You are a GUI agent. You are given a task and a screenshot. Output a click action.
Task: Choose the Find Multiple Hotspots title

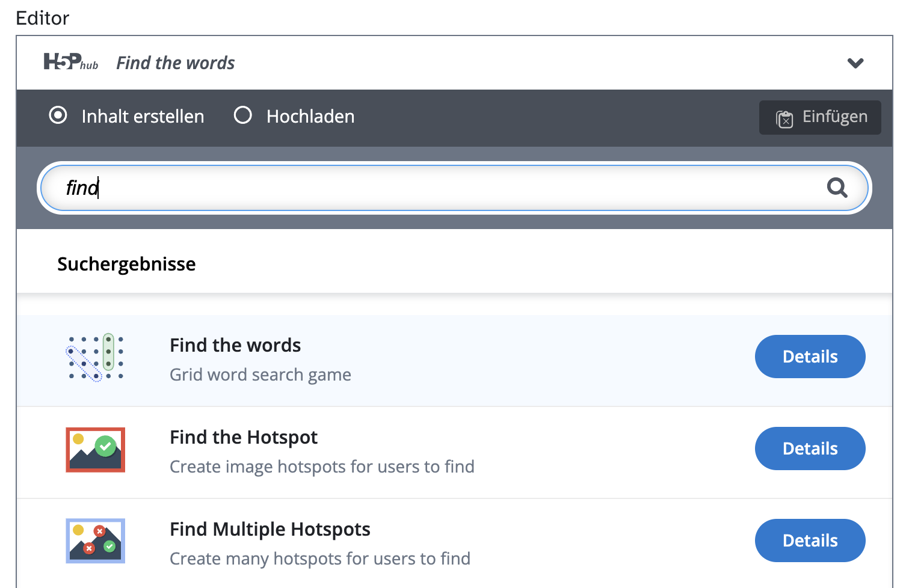270,529
